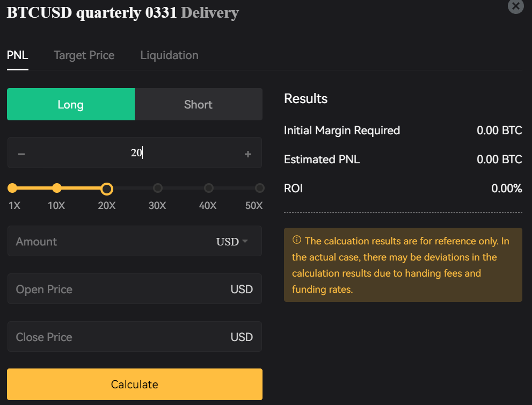
Task: Select the PNL tab
Action: [x=17, y=55]
